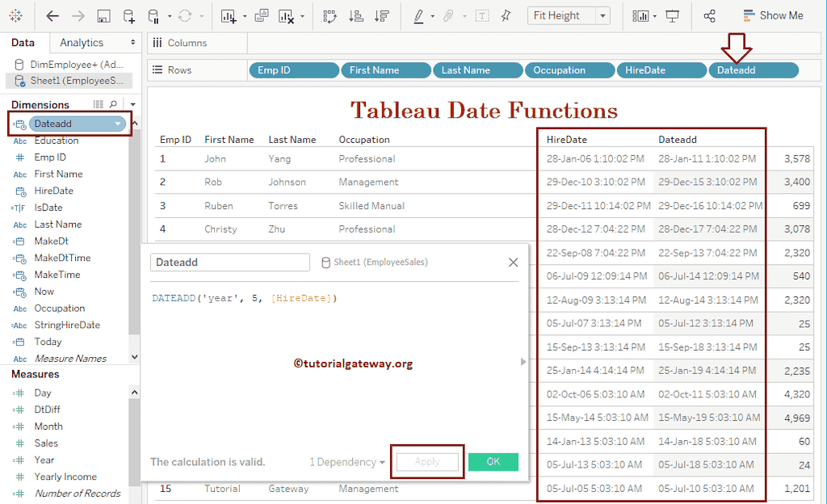
Task: Switch to the Analytics tab
Action: [x=81, y=42]
